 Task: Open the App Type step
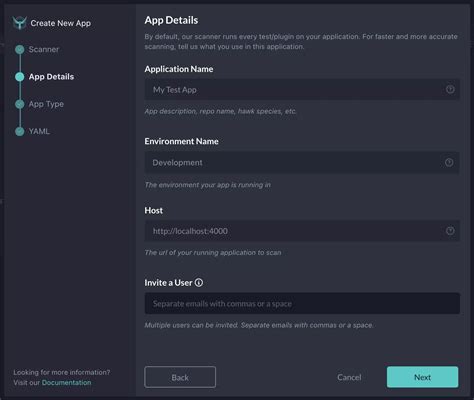[x=46, y=104]
